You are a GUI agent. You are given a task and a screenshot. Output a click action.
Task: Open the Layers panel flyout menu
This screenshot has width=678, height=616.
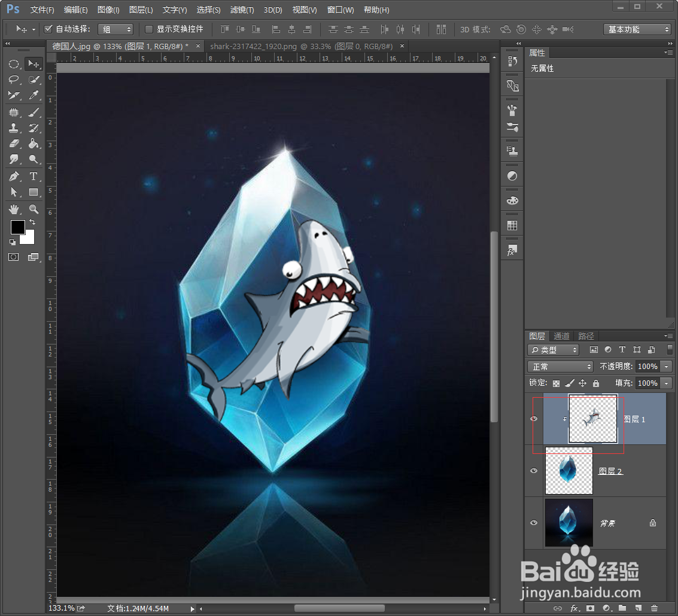(668, 336)
